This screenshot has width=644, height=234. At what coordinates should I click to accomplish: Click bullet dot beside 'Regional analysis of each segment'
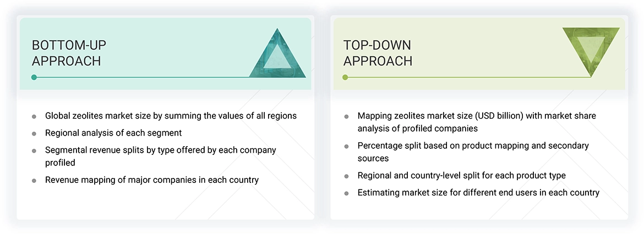tap(34, 133)
